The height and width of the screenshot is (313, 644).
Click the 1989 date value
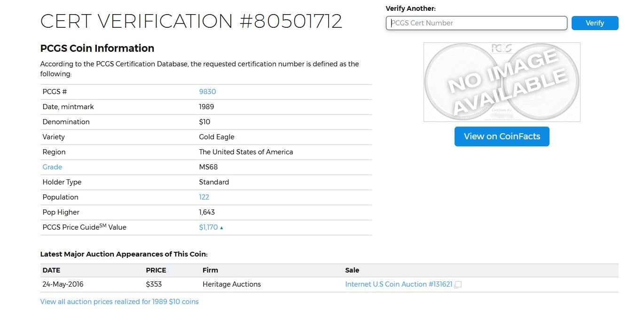tap(206, 107)
